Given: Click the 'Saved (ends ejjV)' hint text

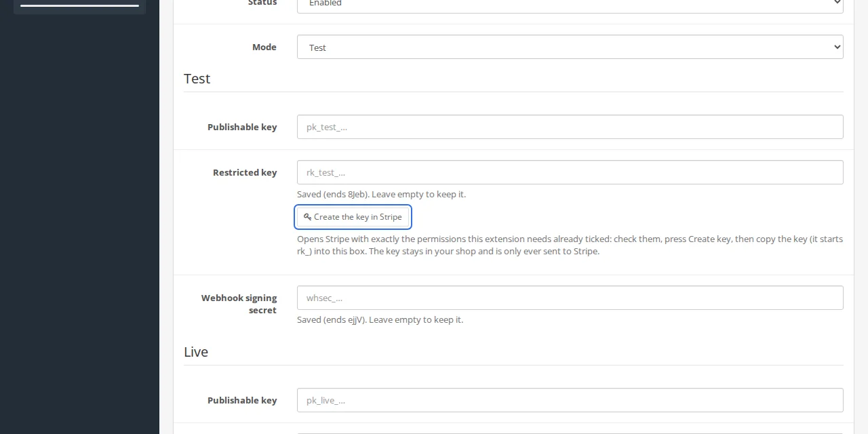Looking at the screenshot, I should tap(380, 319).
